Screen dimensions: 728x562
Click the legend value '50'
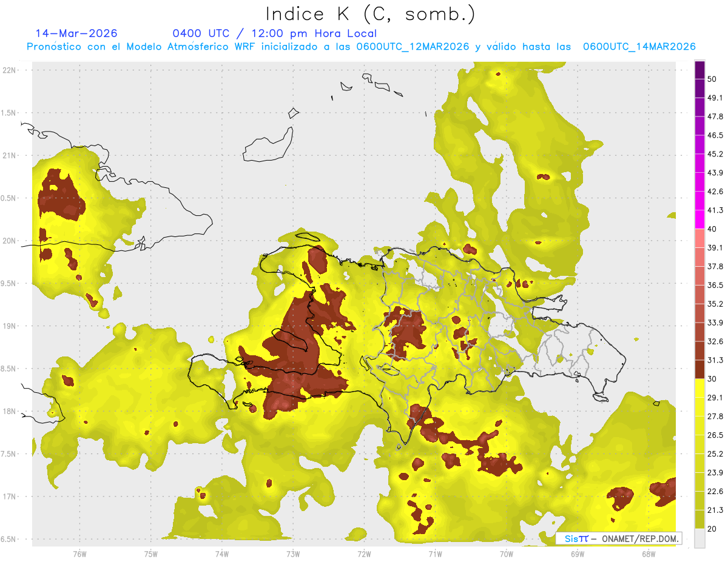712,79
